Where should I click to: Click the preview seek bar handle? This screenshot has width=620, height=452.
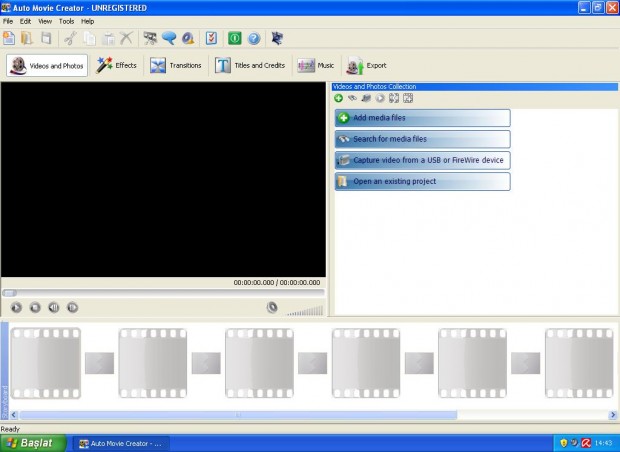pyautogui.click(x=9, y=293)
